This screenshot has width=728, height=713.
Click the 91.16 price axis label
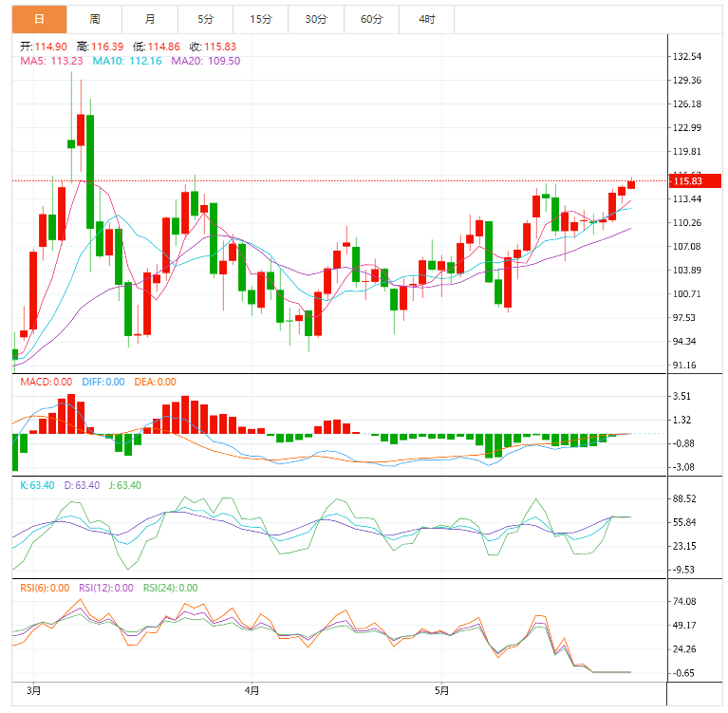point(684,366)
